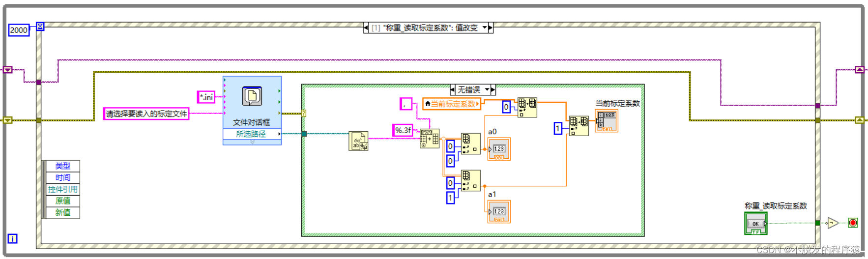
Task: Click 1 constant wired to second Replace Array Subset
Action: tap(558, 128)
